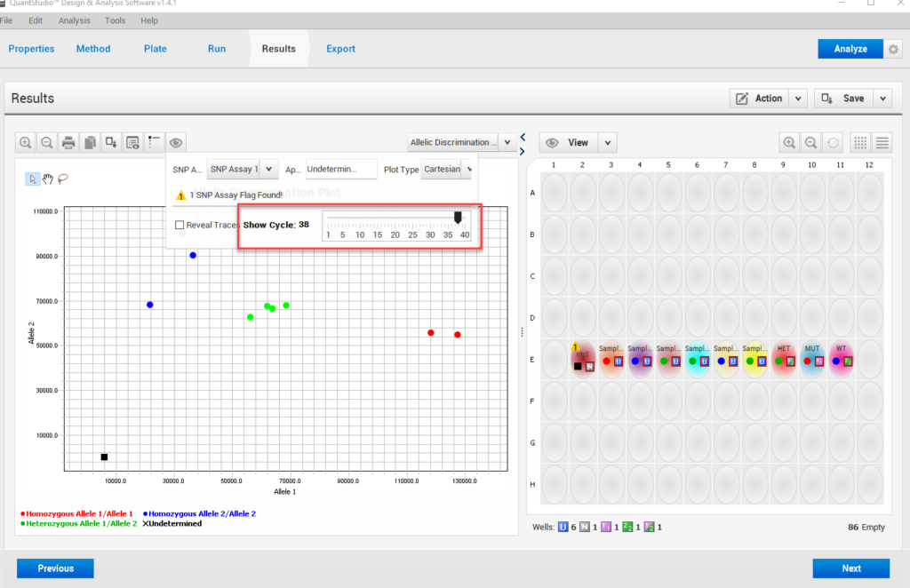Image resolution: width=910 pixels, height=588 pixels.
Task: Click the plot zoom-in magnifier icon
Action: [26, 142]
